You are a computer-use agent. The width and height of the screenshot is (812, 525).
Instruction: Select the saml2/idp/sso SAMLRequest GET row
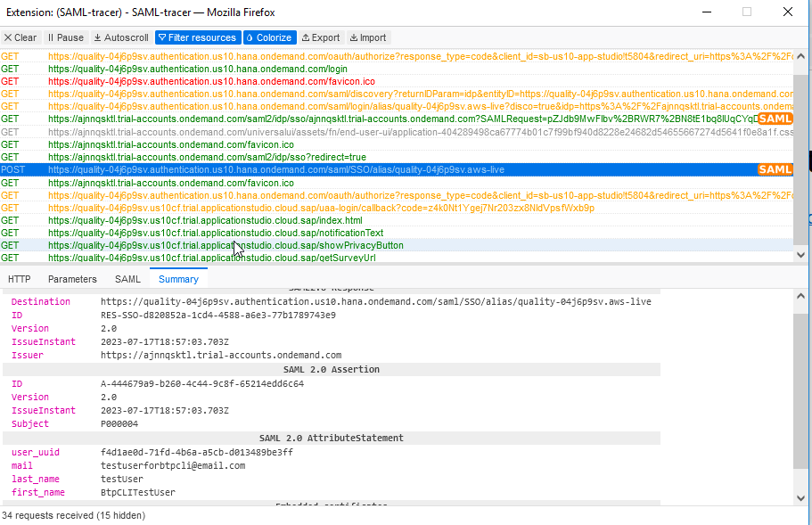(396, 119)
